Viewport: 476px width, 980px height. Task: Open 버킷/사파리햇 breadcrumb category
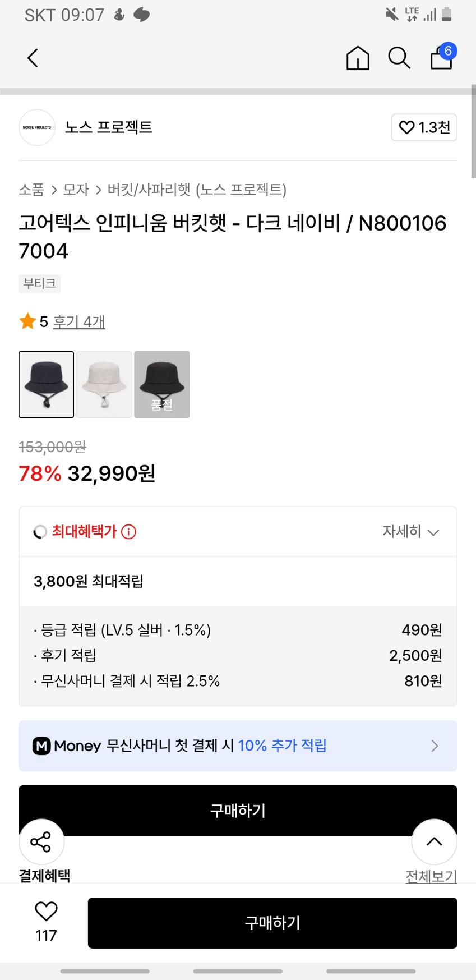coord(196,190)
